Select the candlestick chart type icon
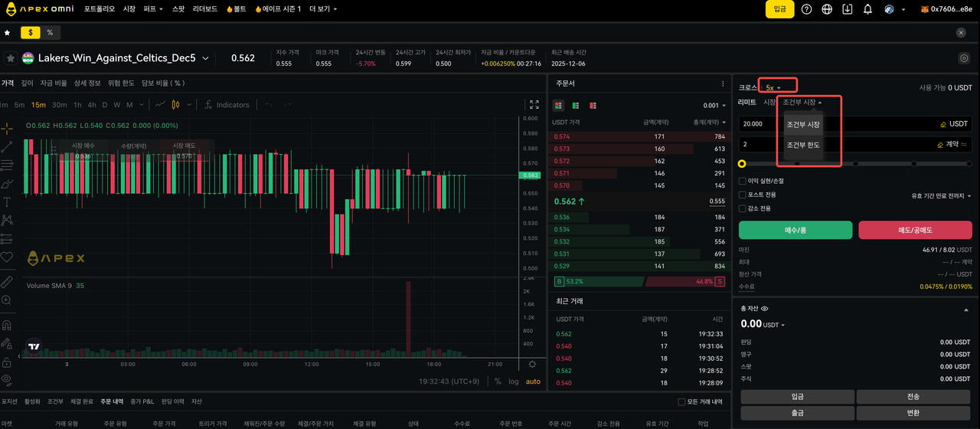This screenshot has height=429, width=980. click(x=175, y=105)
